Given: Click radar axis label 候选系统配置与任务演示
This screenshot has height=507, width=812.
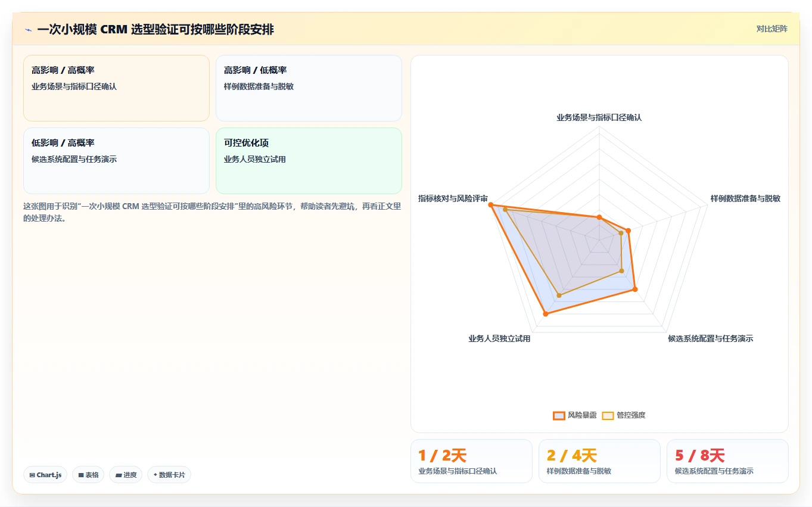Looking at the screenshot, I should (710, 339).
